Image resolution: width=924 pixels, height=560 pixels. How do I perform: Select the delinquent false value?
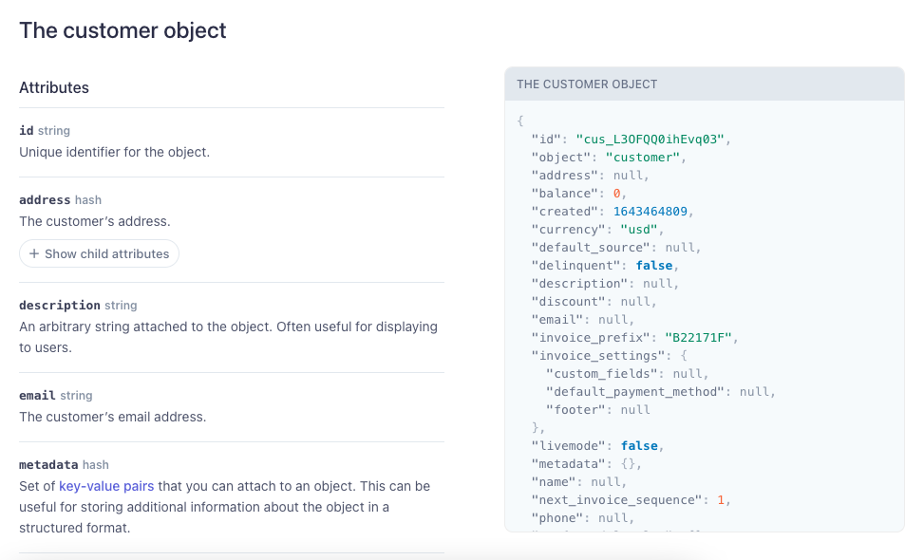tap(653, 266)
